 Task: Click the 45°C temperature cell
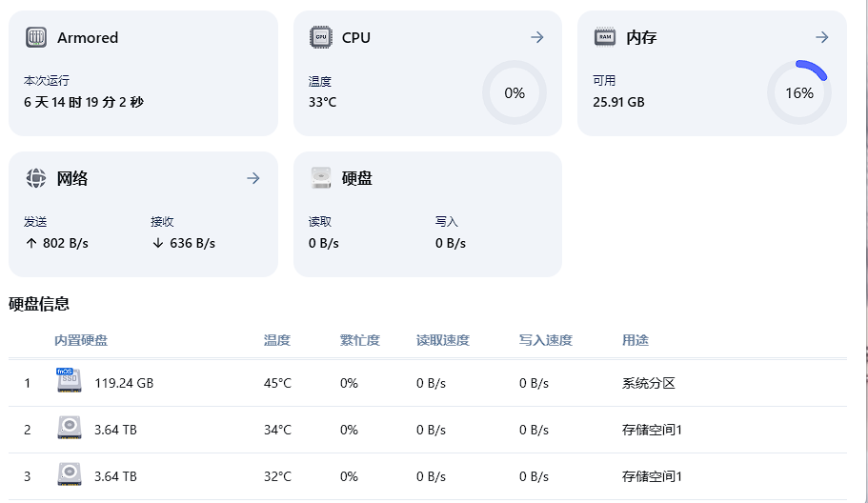[x=277, y=383]
